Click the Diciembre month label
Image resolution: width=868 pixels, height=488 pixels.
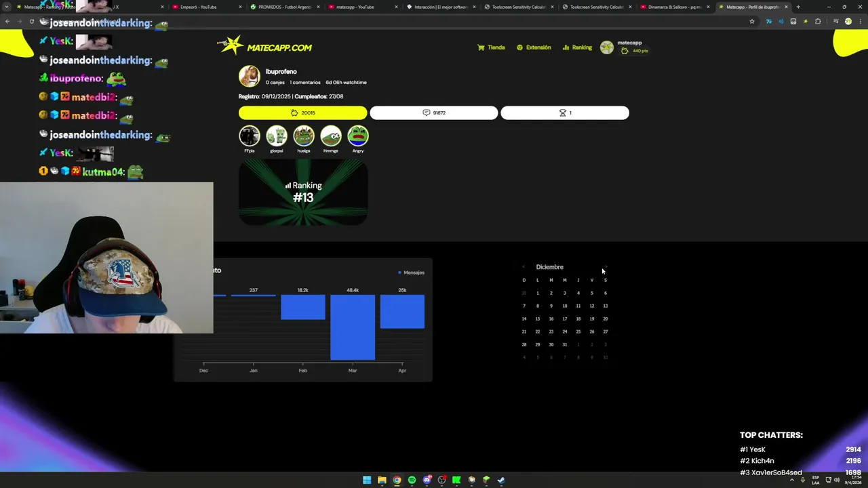click(x=549, y=267)
